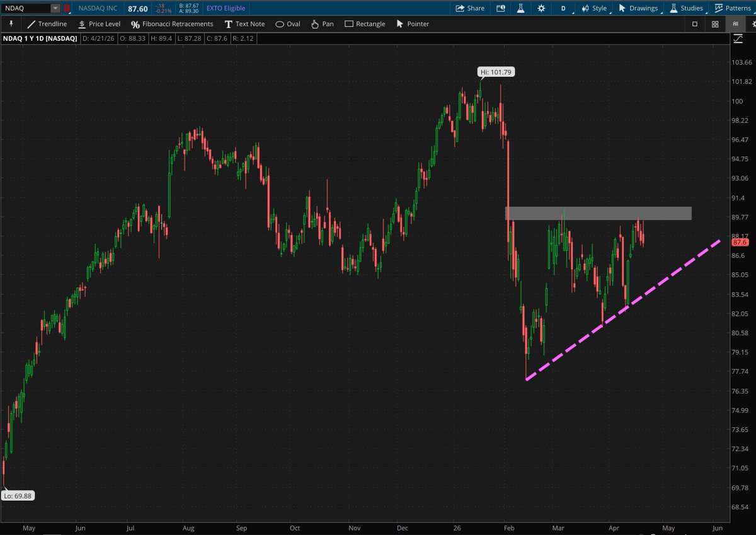Click the 87.6 current price tag

(x=739, y=242)
